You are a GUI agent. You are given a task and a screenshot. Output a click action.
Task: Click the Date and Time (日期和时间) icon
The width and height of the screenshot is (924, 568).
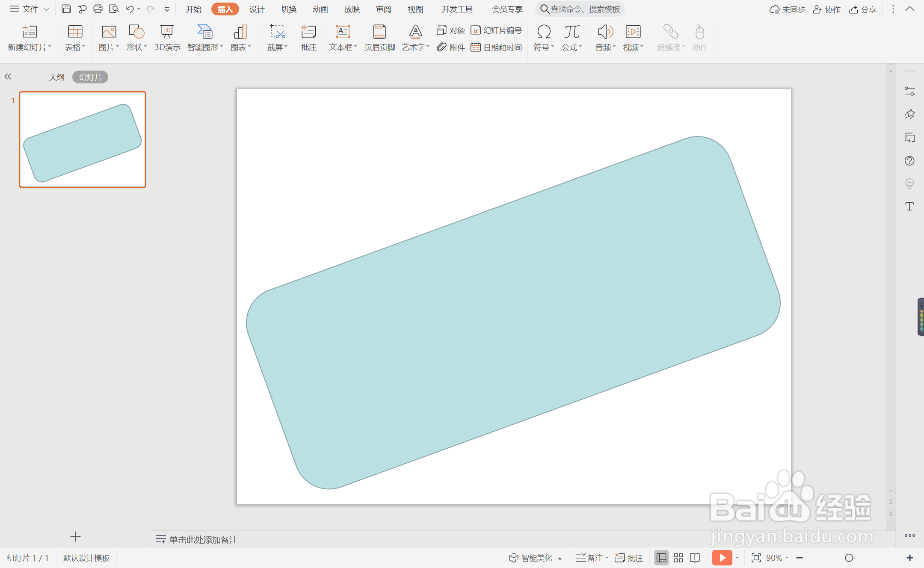(x=475, y=47)
